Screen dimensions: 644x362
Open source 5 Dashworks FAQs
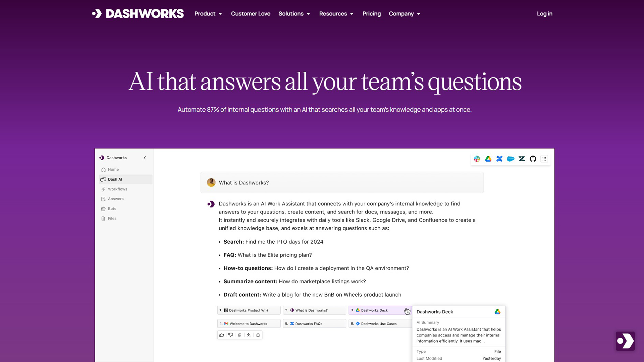pyautogui.click(x=314, y=324)
